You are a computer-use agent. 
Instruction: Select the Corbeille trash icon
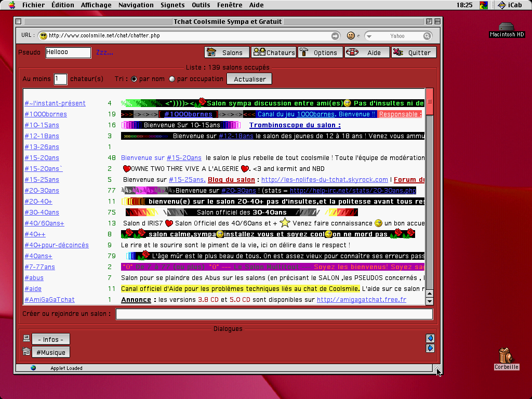pyautogui.click(x=506, y=358)
